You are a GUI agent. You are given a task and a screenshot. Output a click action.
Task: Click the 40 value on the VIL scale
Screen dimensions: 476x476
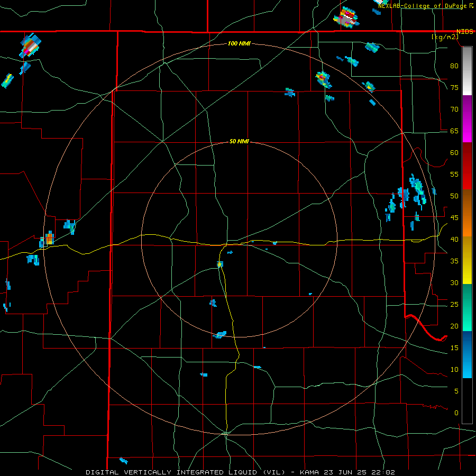pos(454,239)
